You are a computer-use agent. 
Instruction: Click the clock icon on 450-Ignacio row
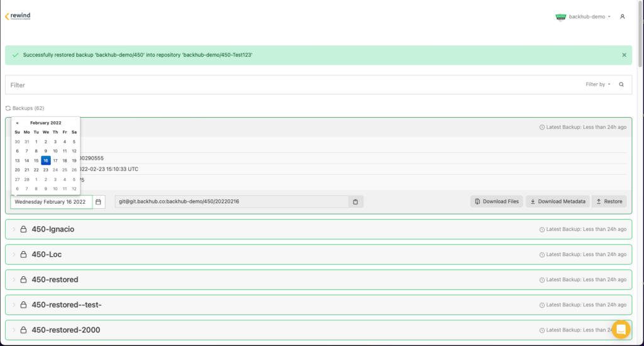[x=542, y=230]
